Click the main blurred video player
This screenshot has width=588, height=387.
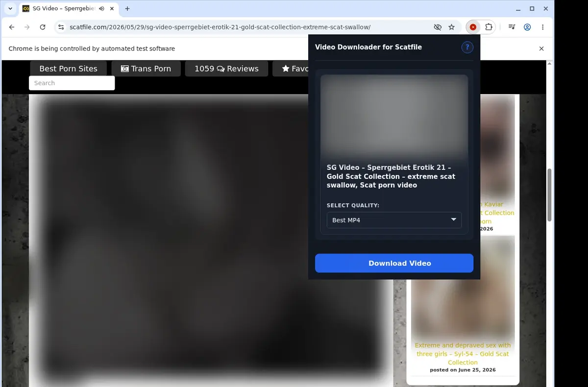211,240
